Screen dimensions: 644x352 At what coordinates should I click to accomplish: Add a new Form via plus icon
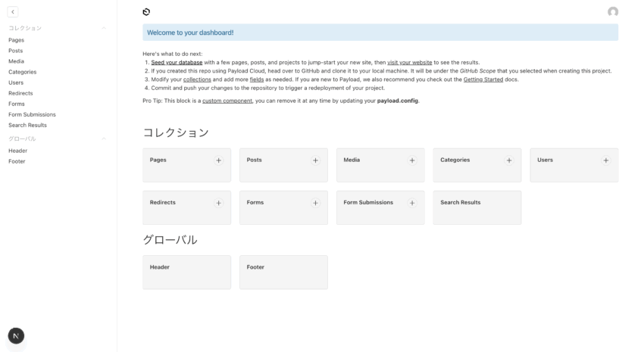pos(315,203)
